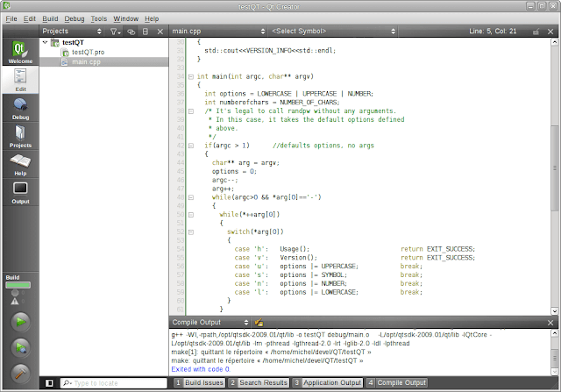Screen dimensions: 561x392
Task: Click the locator magnifier icon
Action: pyautogui.click(x=67, y=383)
